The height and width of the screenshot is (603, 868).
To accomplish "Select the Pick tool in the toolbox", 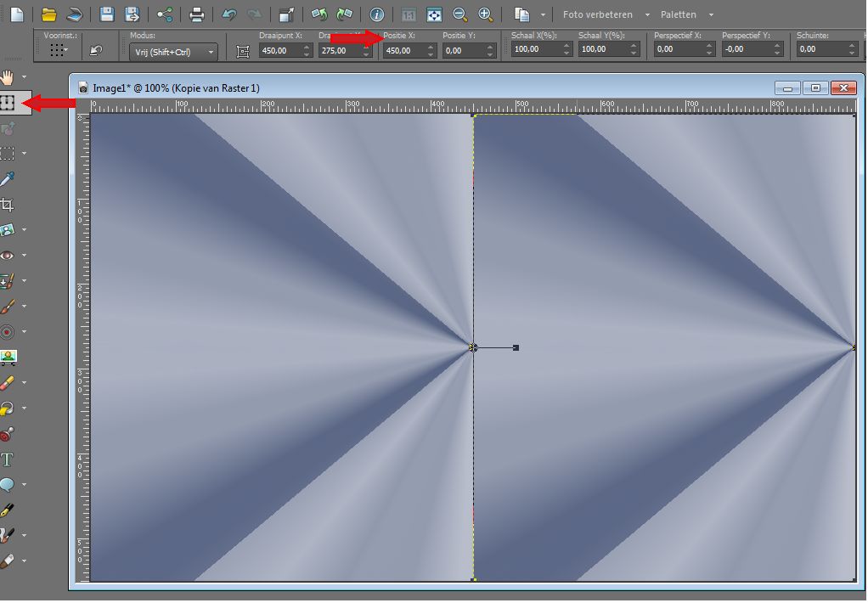I will coord(7,103).
